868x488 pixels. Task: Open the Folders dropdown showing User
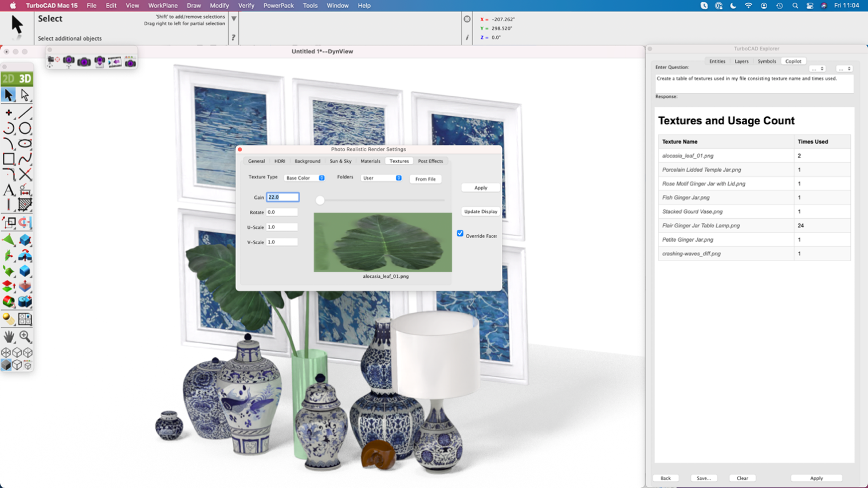[x=381, y=178]
